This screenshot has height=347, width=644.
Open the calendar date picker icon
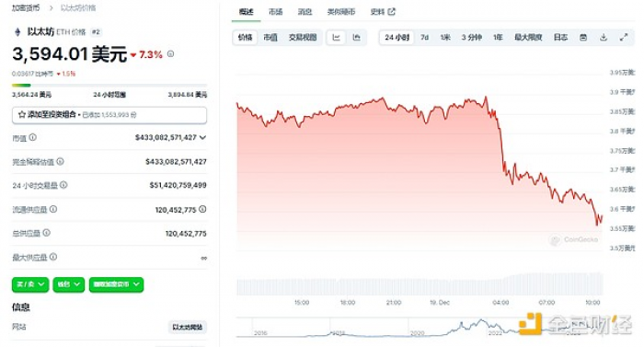point(582,38)
